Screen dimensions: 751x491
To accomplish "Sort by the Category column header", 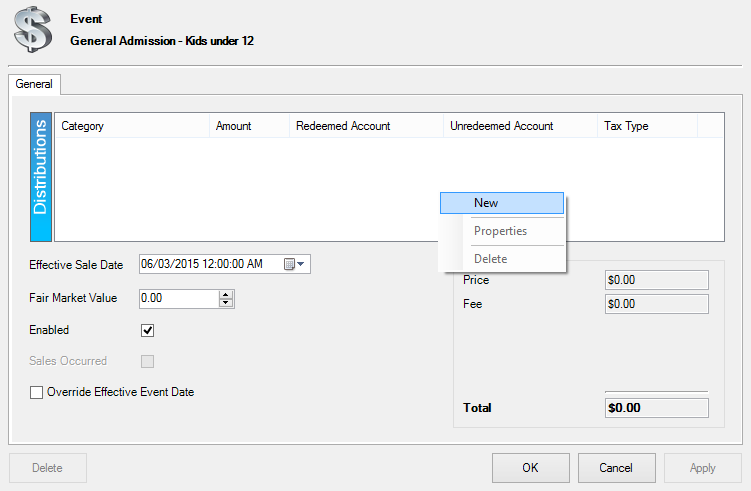I will coord(132,126).
